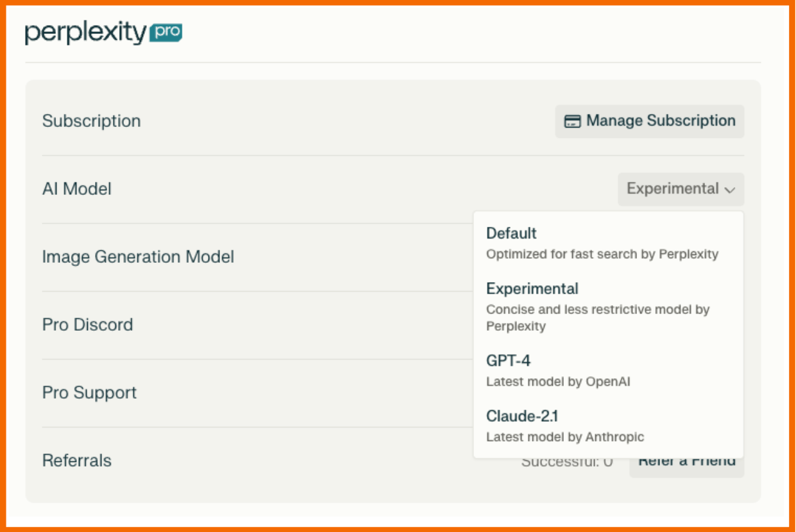Click the Referrals row label
Image resolution: width=796 pixels, height=532 pixels.
76,461
